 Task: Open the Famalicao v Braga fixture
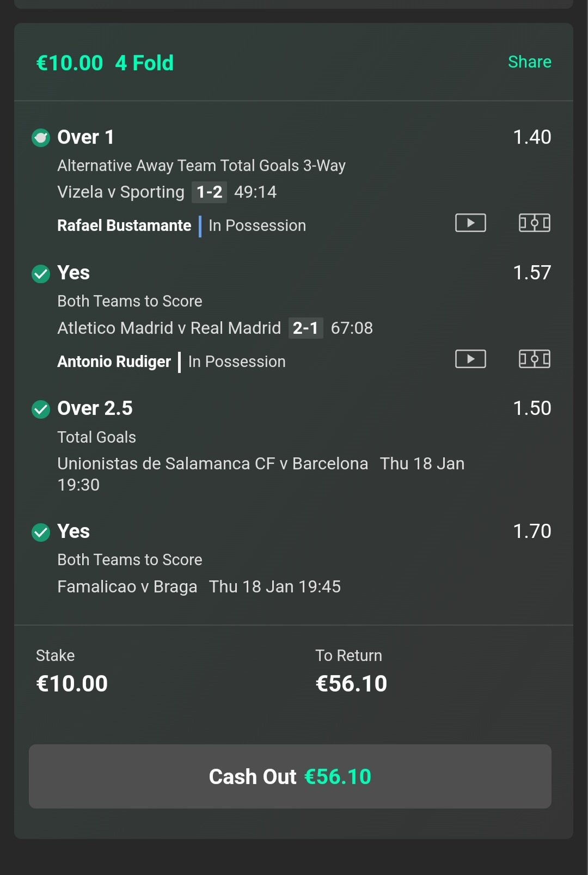[127, 587]
